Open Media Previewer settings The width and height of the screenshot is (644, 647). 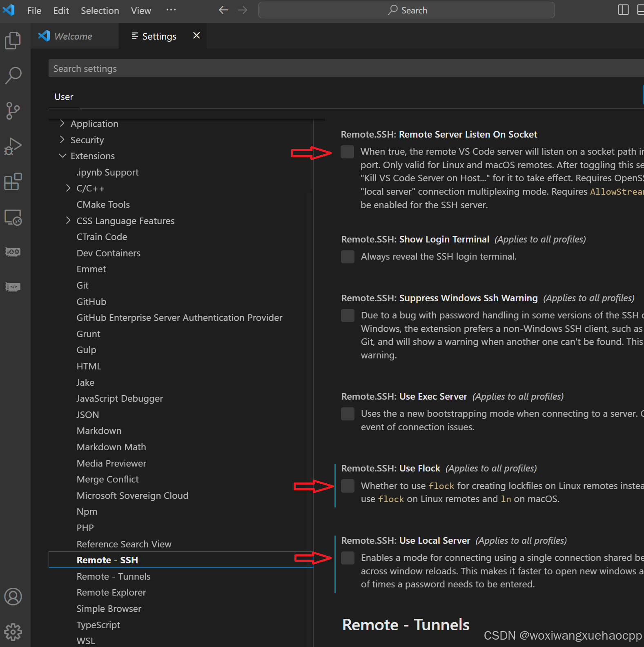pos(111,463)
